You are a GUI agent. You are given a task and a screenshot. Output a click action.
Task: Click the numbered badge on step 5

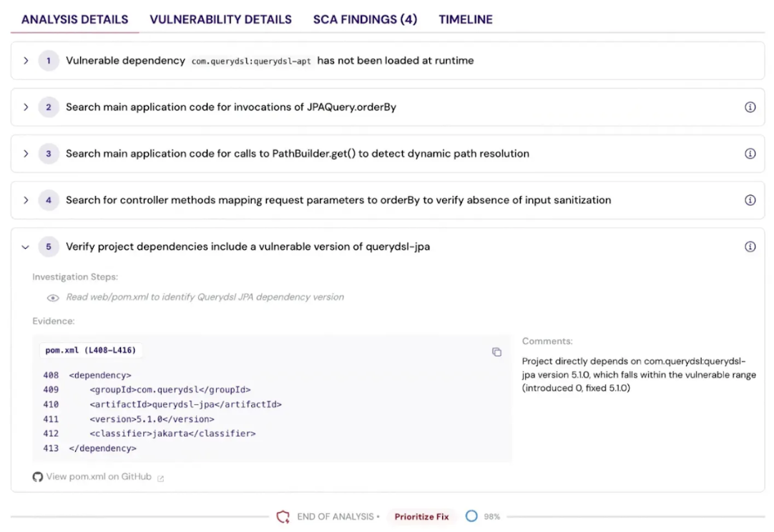49,246
